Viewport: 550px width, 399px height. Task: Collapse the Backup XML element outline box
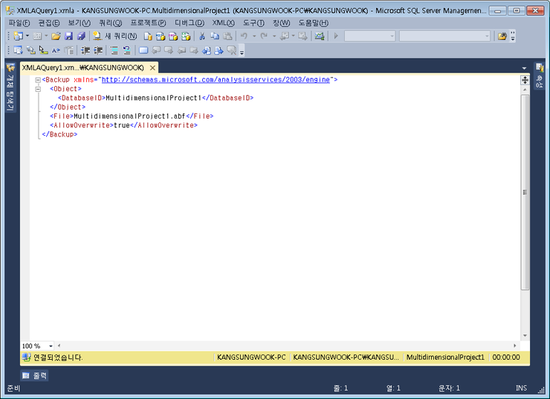pyautogui.click(x=38, y=80)
